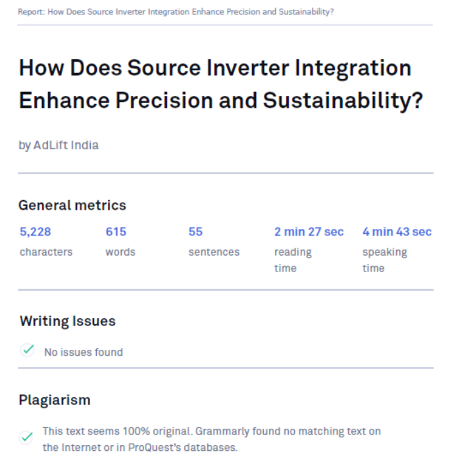This screenshot has height=476, width=454.
Task: Select the sentences label under 55
Action: pos(214,252)
